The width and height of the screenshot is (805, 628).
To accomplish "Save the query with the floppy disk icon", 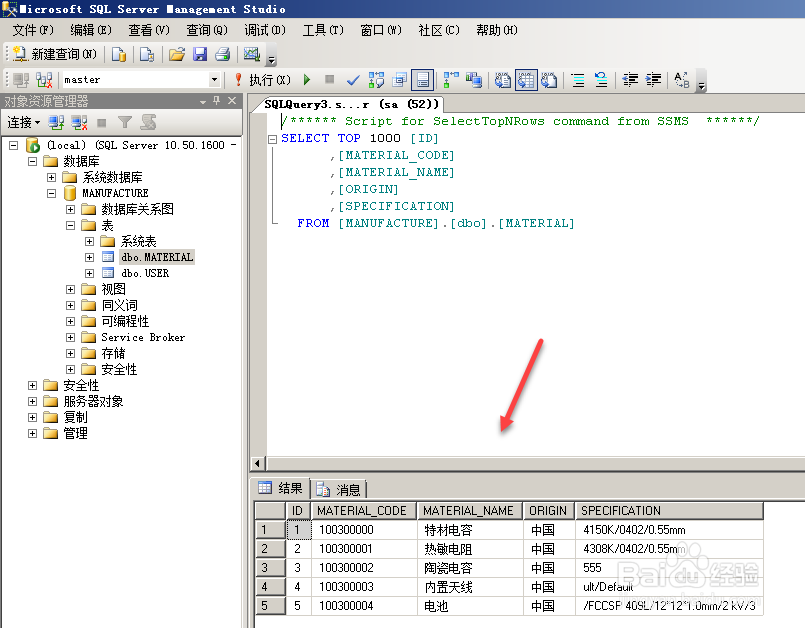I will (x=200, y=54).
